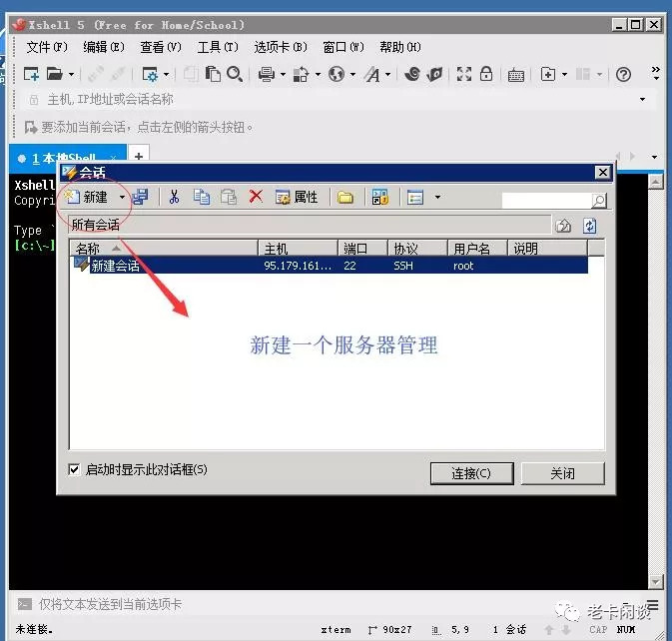Open the 编辑(E) menu
This screenshot has width=672, height=641.
click(104, 47)
